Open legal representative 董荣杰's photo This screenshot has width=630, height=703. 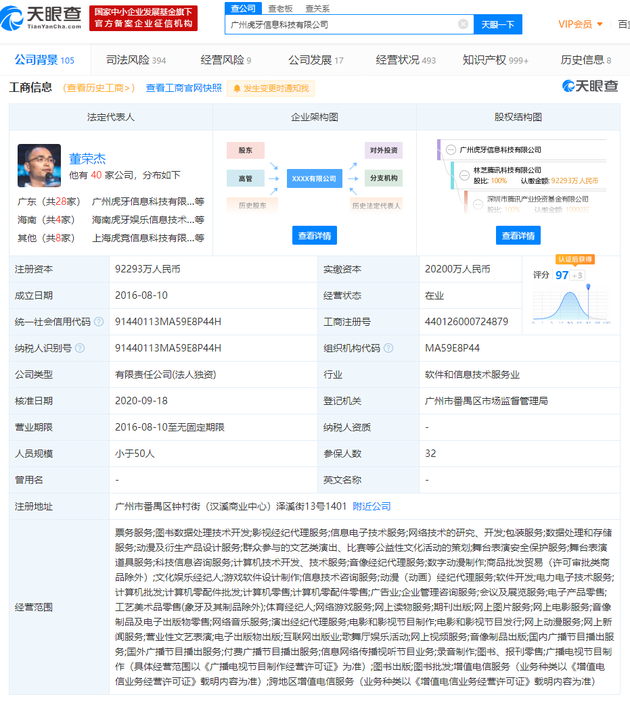click(39, 165)
